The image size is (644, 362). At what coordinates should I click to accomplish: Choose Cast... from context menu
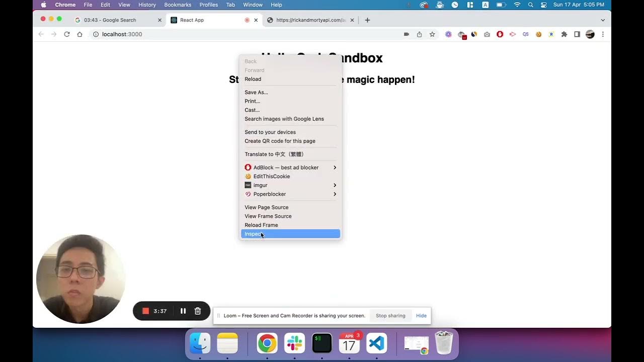point(290,110)
